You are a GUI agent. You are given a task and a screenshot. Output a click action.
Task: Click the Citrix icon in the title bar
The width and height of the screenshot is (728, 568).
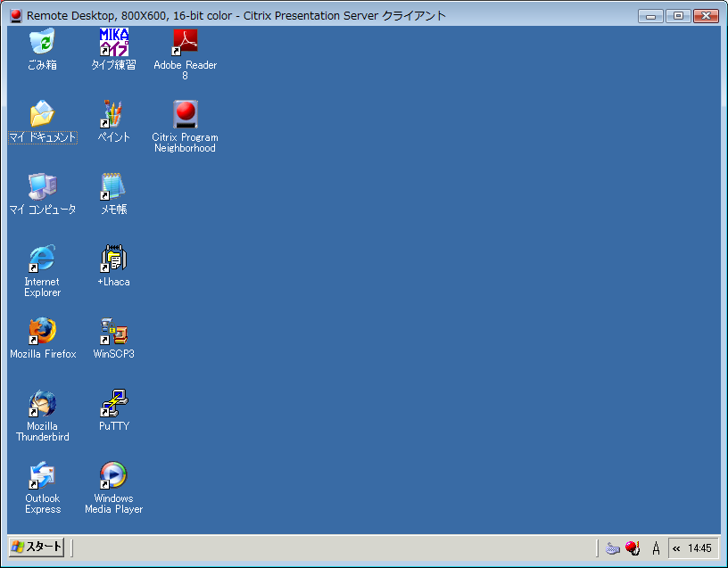(16, 15)
